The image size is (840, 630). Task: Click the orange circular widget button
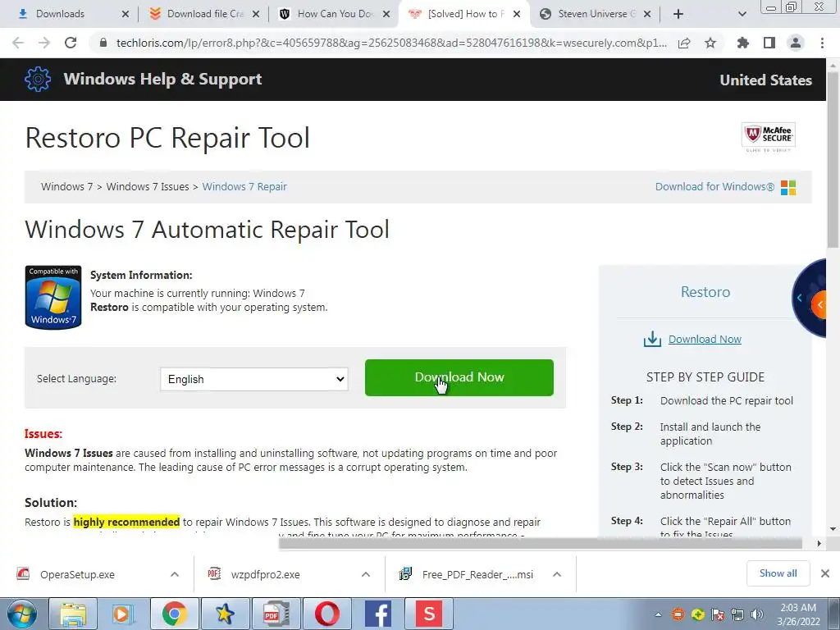tap(820, 305)
